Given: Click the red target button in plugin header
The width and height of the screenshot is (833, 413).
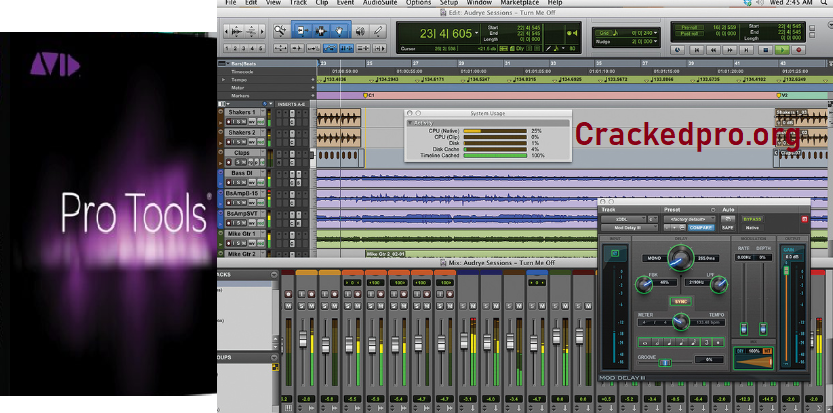Looking at the screenshot, I should [804, 219].
